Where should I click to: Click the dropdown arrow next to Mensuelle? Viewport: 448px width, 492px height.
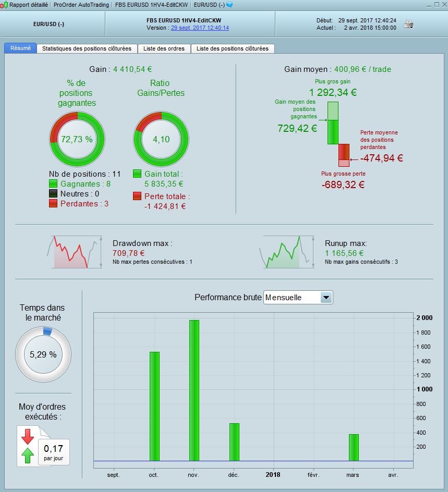[326, 298]
